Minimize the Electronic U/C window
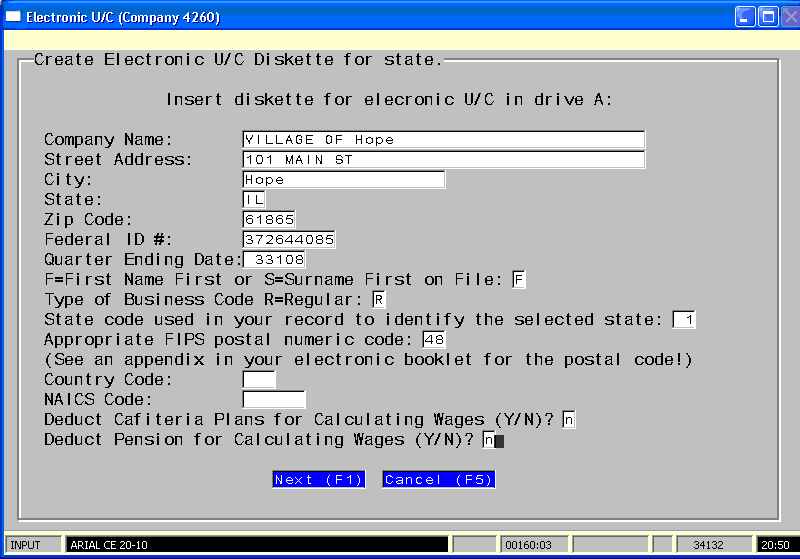 pos(745,17)
